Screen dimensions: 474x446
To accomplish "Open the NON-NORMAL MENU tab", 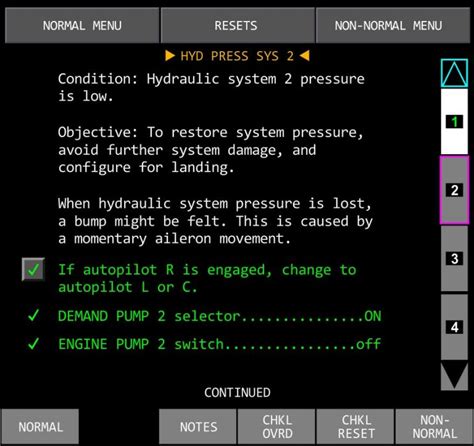I will coord(393,26).
